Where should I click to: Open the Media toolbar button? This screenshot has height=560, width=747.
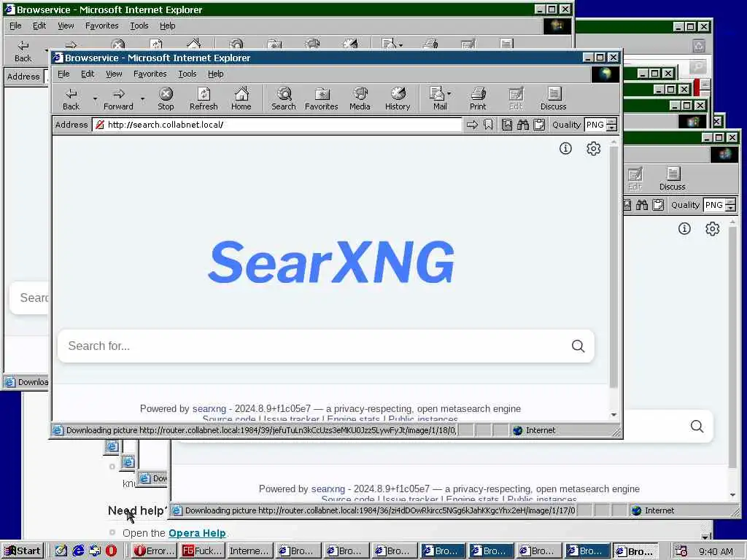tap(360, 98)
